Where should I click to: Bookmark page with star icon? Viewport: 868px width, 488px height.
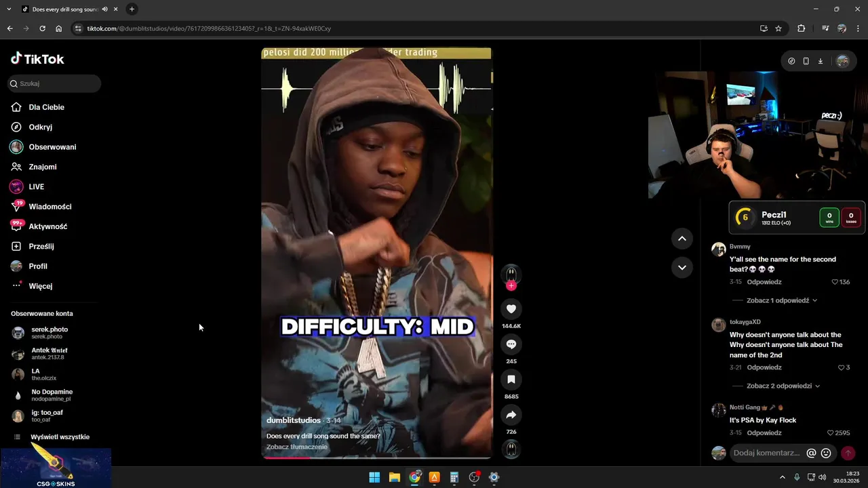(778, 28)
